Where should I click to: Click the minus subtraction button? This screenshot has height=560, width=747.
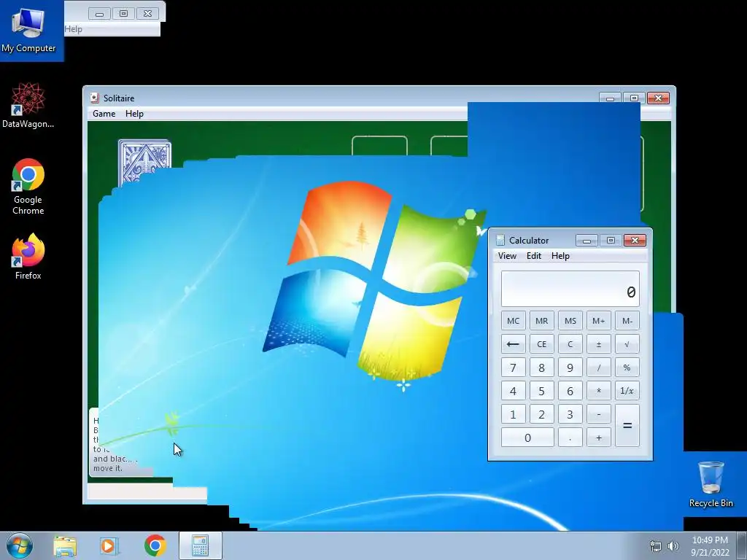(x=599, y=414)
